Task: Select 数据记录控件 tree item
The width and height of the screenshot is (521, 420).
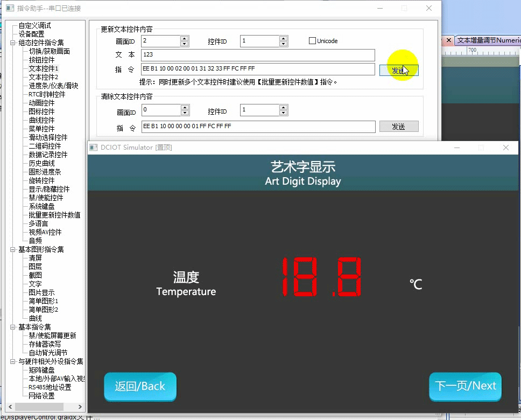Action: point(48,155)
